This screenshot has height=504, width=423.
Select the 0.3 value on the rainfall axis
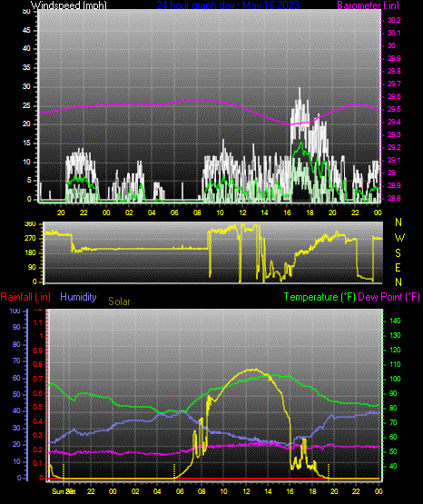[38, 435]
